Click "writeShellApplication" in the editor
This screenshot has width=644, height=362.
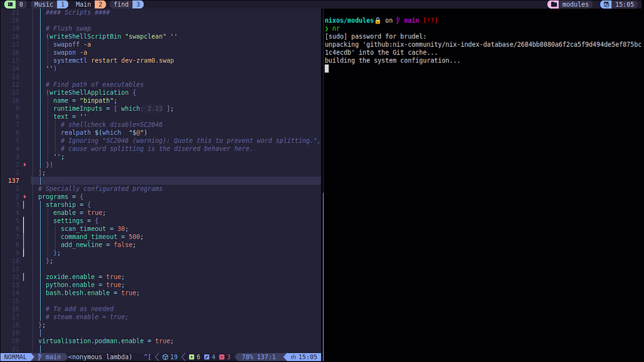pyautogui.click(x=89, y=93)
